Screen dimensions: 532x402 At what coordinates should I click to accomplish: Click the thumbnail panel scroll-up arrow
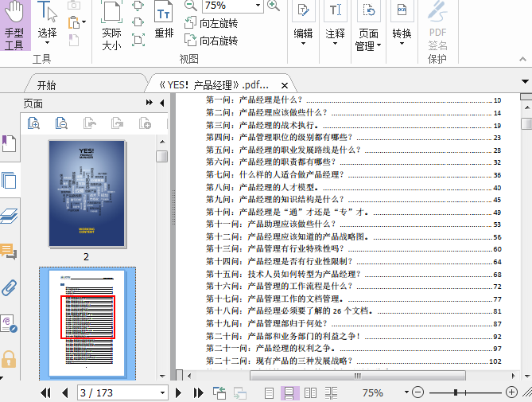point(162,142)
